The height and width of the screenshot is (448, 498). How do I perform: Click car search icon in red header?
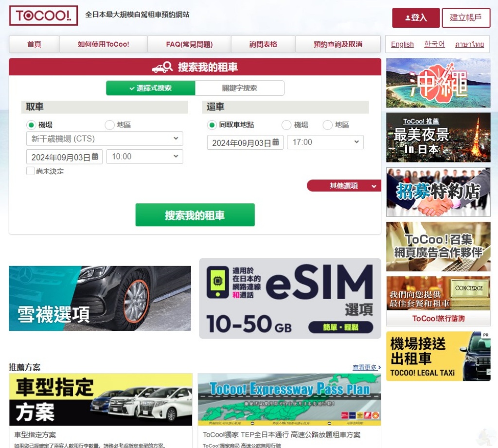[162, 67]
